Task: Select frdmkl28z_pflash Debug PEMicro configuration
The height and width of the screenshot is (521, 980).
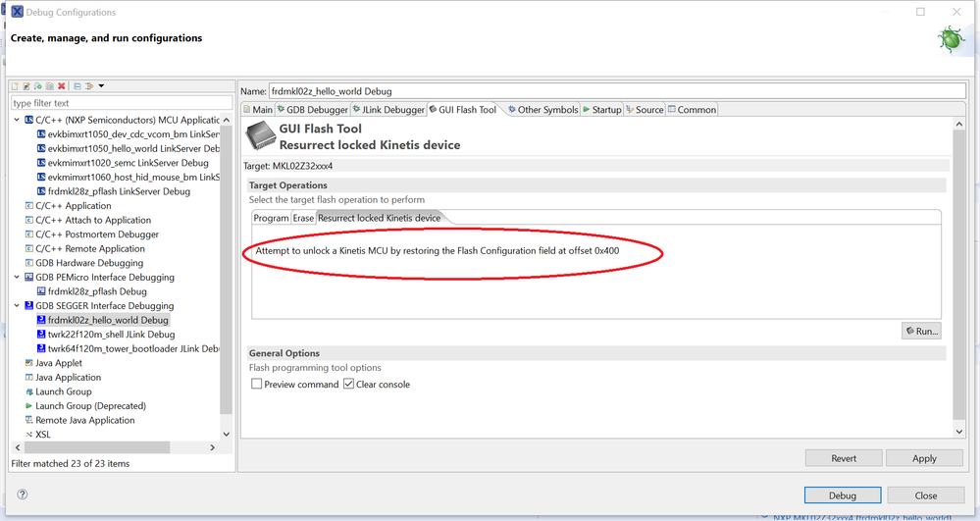Action: tap(92, 291)
